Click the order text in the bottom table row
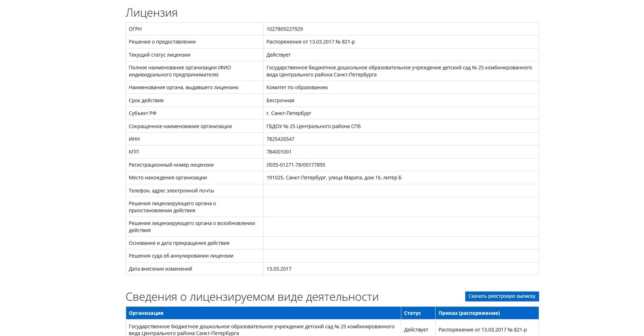Image resolution: width=644 pixels, height=336 pixels. 482,330
